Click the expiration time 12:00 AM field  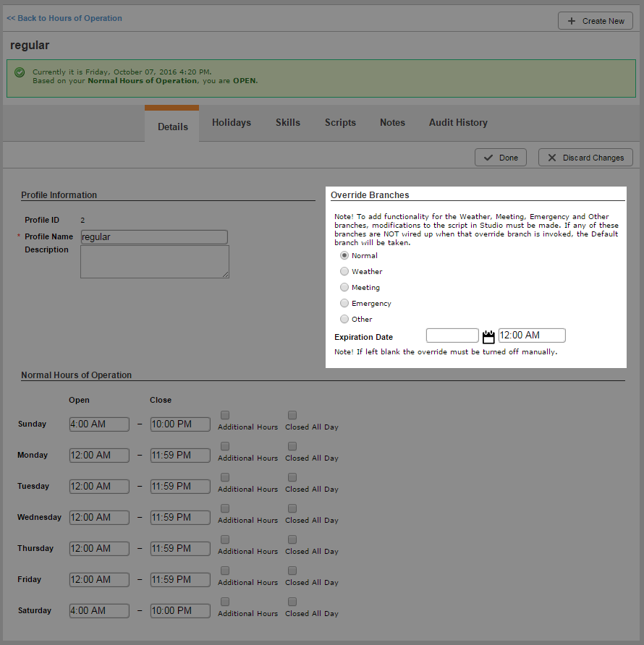pyautogui.click(x=532, y=336)
